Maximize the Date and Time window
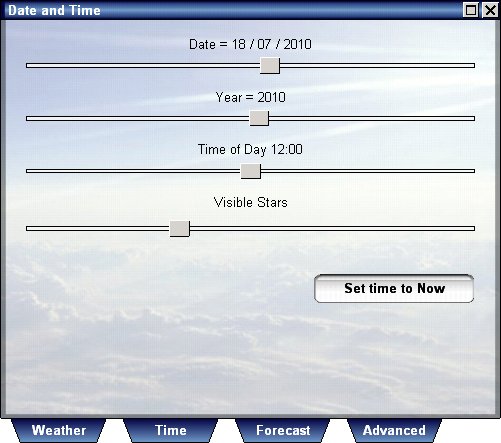Screen dimensions: 501x443 [x=471, y=10]
